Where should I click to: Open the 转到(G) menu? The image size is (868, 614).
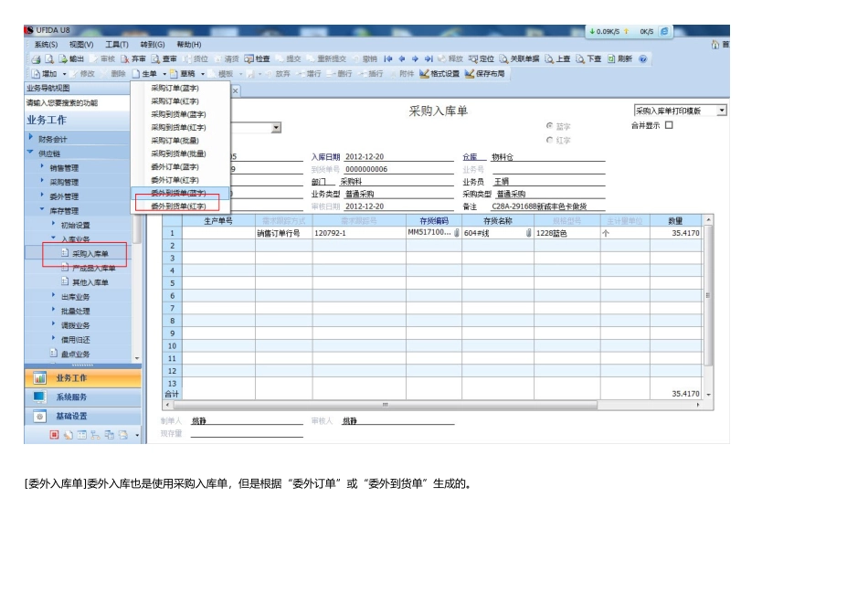[153, 45]
